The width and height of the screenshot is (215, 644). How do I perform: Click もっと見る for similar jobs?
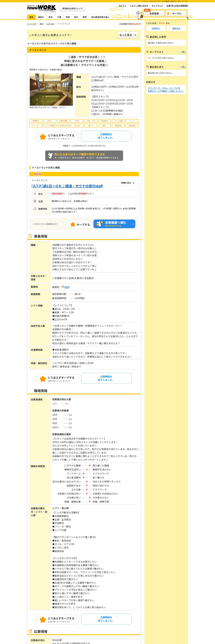pyautogui.click(x=128, y=35)
